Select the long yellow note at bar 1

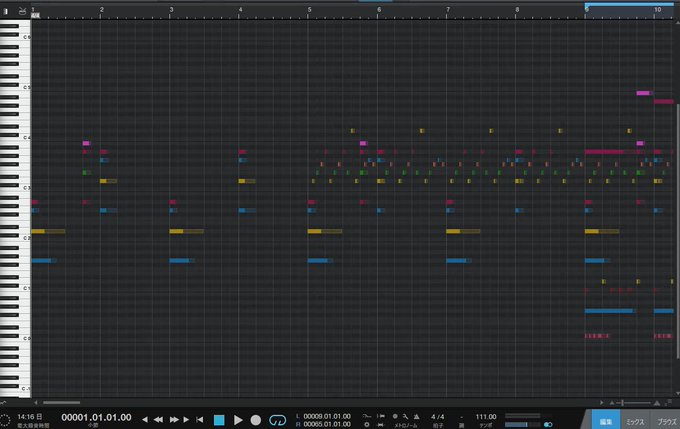[48, 231]
